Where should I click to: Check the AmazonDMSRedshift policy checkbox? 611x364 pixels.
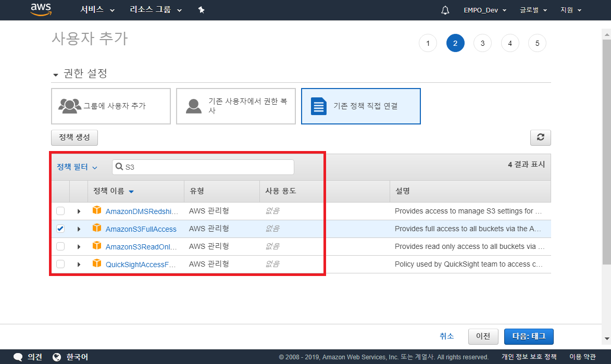pyautogui.click(x=60, y=211)
